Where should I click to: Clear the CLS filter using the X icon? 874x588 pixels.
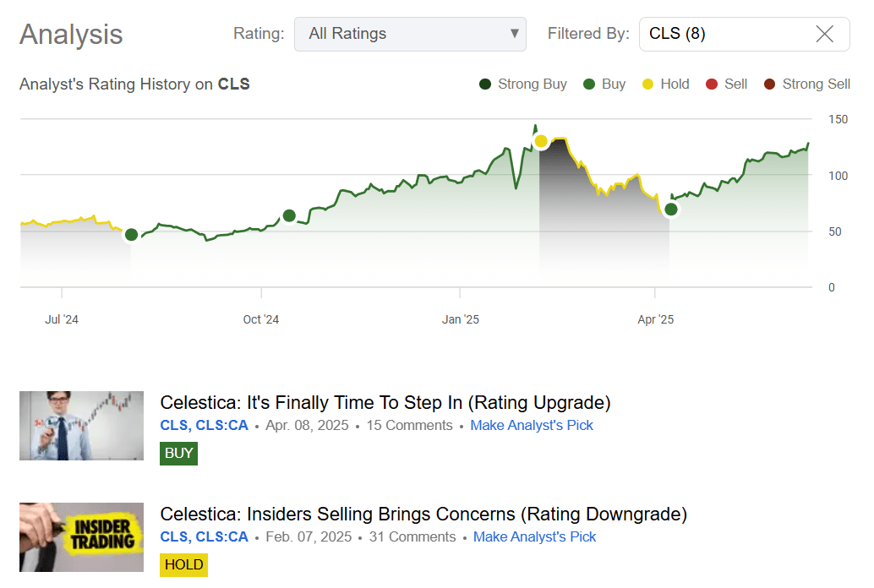click(x=824, y=34)
